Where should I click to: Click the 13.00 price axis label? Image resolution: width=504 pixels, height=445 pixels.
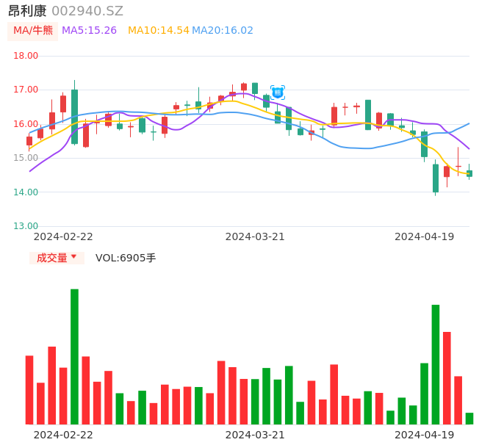[26, 226]
